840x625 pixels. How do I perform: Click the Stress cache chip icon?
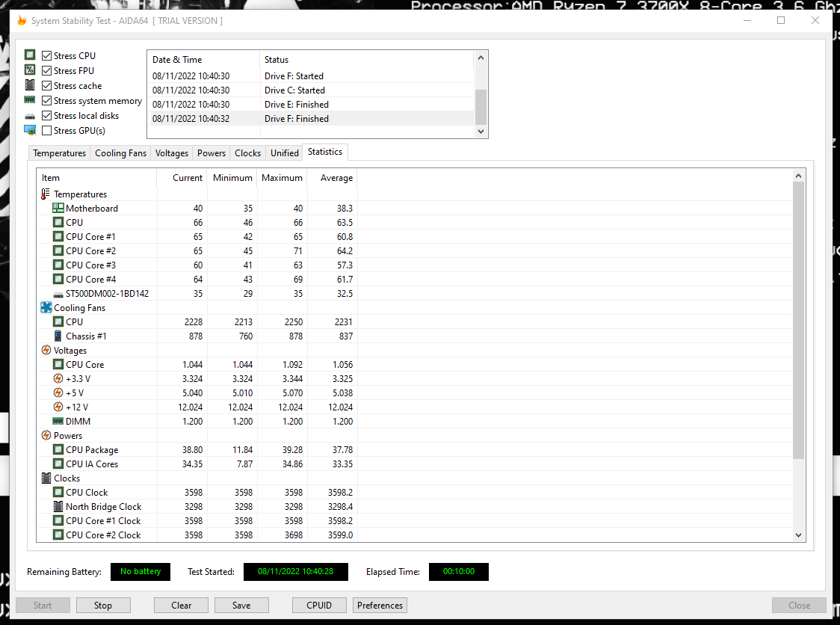click(x=30, y=84)
